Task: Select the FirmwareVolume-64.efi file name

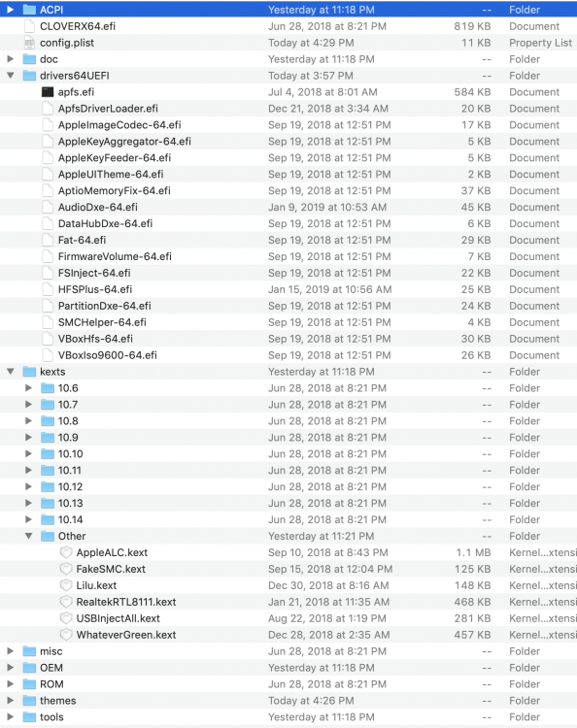Action: tap(115, 256)
